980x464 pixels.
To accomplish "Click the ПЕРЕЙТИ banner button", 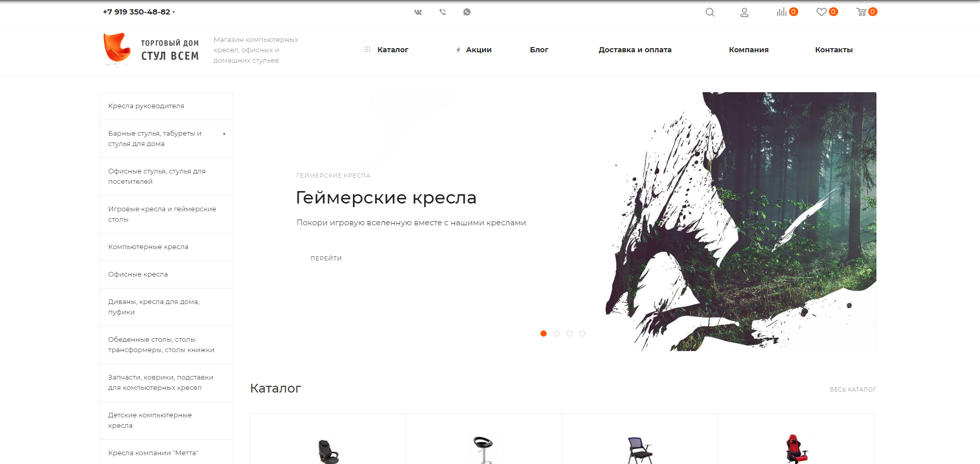I will coord(326,258).
